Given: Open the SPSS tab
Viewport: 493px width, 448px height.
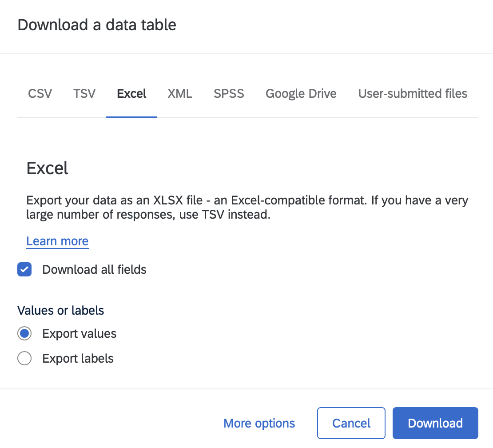Looking at the screenshot, I should point(229,94).
